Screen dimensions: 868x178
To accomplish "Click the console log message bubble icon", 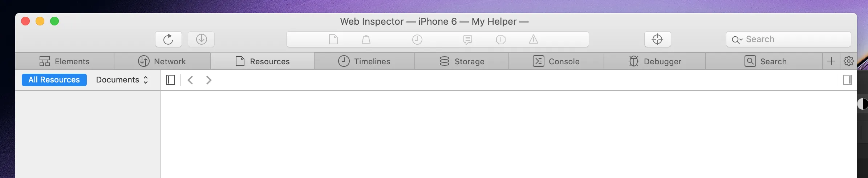I will tap(468, 39).
